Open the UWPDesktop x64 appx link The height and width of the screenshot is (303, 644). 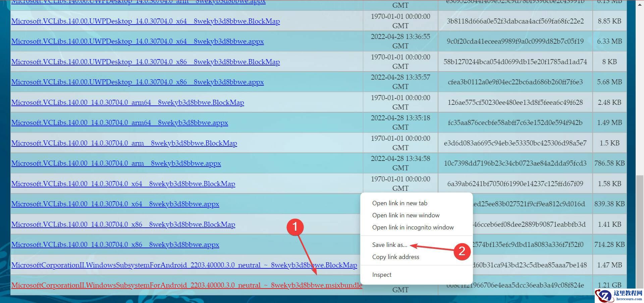click(138, 41)
